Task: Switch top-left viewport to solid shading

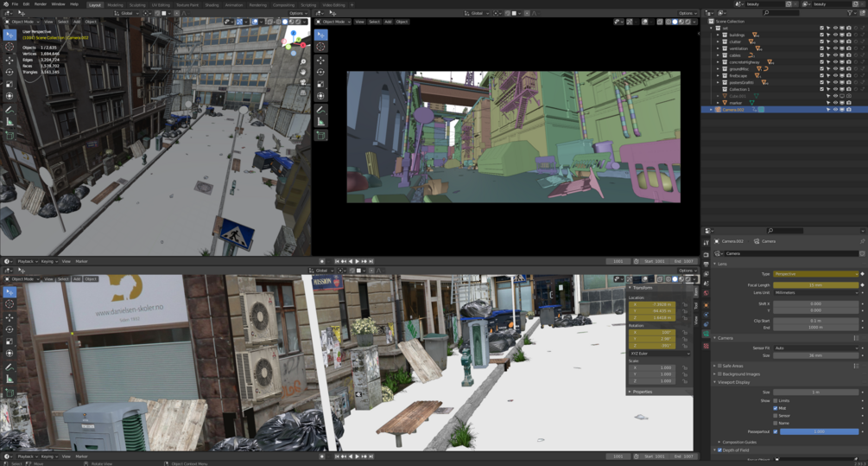Action: (x=285, y=22)
